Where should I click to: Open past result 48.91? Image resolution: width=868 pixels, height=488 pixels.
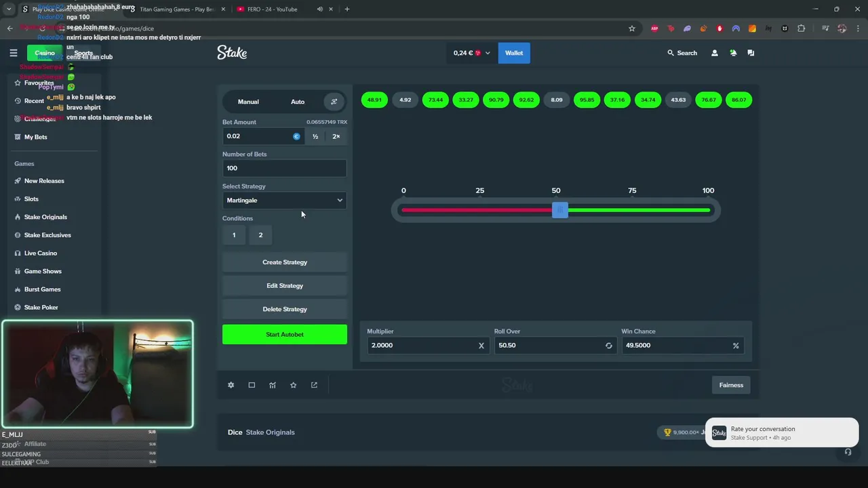pos(374,100)
